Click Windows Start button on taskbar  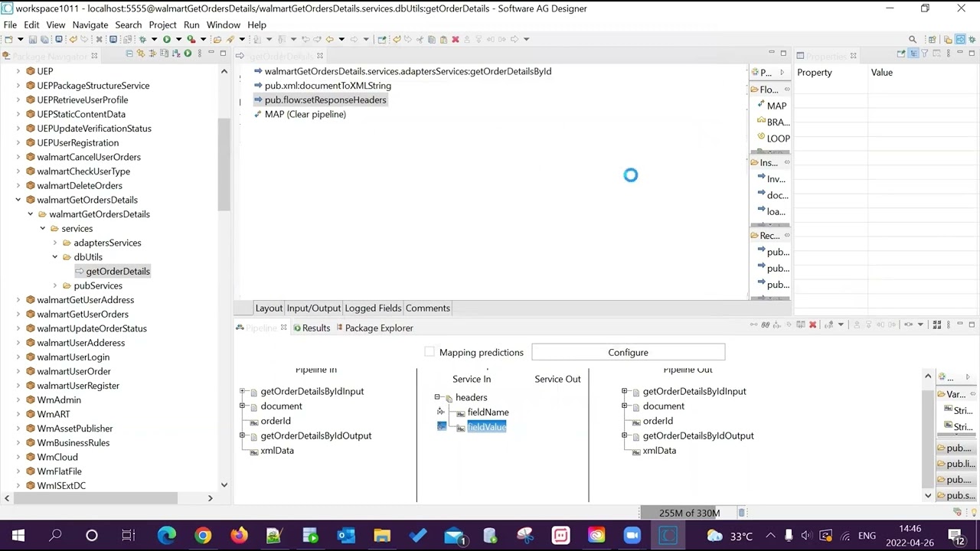coord(18,536)
